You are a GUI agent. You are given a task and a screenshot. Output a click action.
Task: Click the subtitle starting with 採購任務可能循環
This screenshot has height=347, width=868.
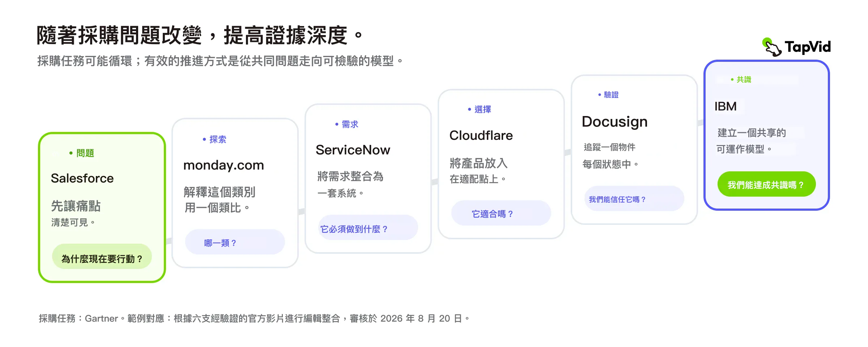pyautogui.click(x=220, y=61)
